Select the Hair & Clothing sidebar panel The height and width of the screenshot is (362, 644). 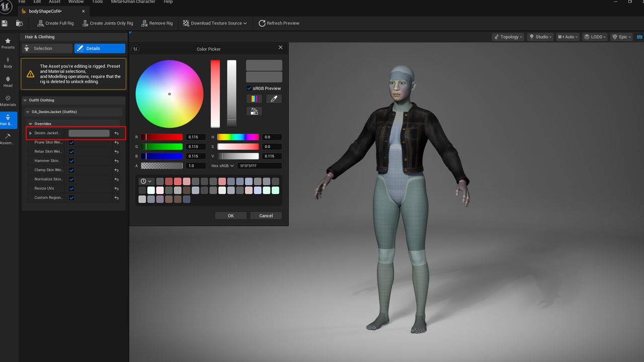point(8,120)
